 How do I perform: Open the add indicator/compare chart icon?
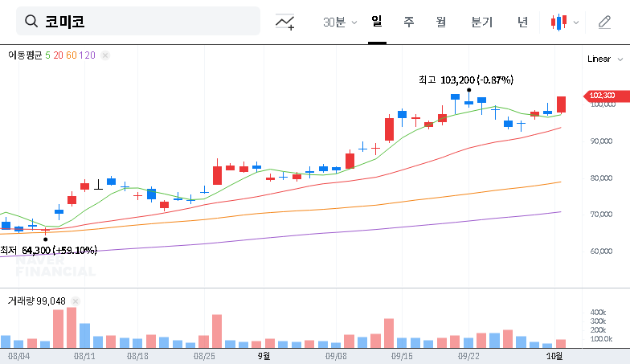coord(284,22)
